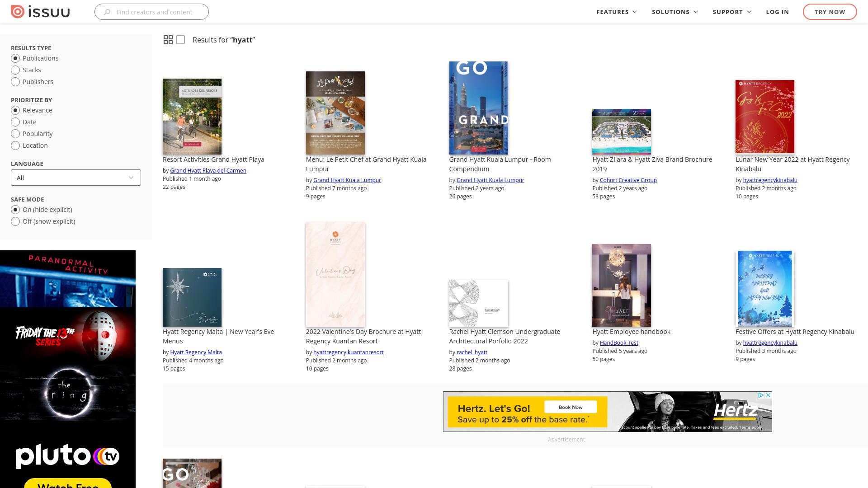Focus the Find creators and content field
The width and height of the screenshot is (868, 488).
click(151, 12)
